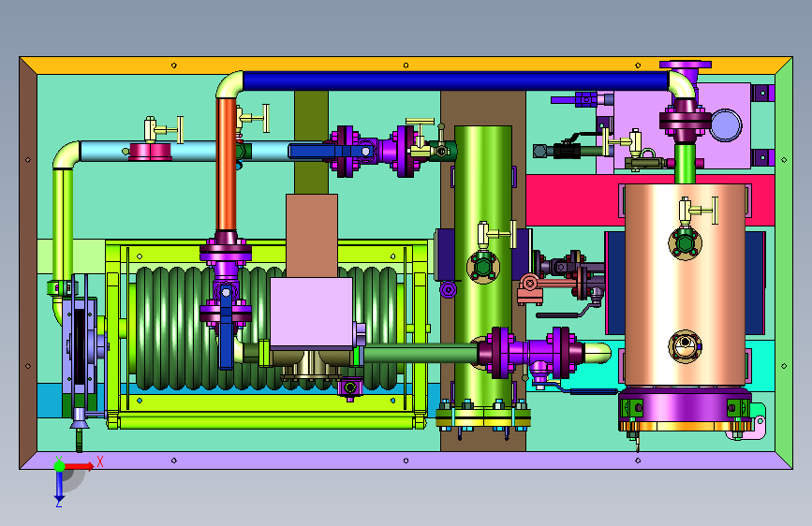Pick the brown left frame bar
This screenshot has width=812, height=526.
coord(28,263)
